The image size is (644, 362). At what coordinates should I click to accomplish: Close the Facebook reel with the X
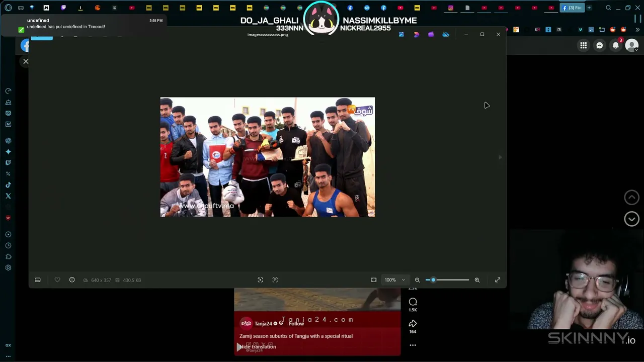tap(26, 61)
